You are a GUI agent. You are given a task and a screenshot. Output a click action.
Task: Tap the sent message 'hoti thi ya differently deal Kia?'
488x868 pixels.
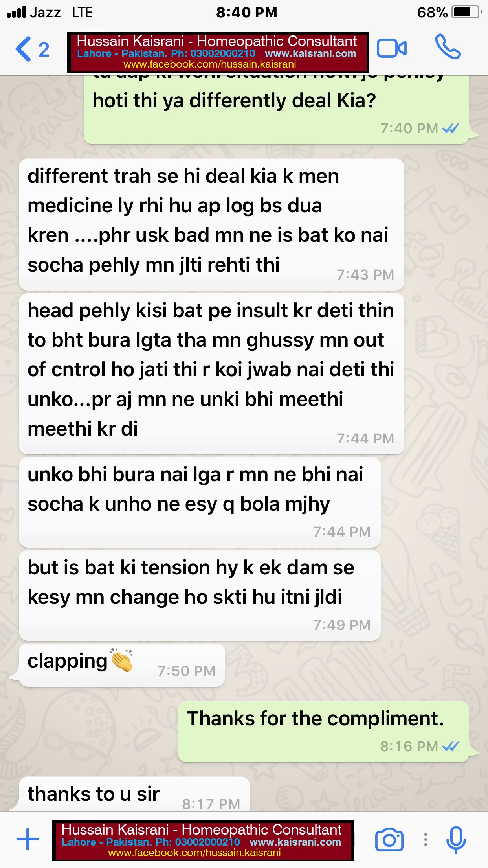pos(276,110)
